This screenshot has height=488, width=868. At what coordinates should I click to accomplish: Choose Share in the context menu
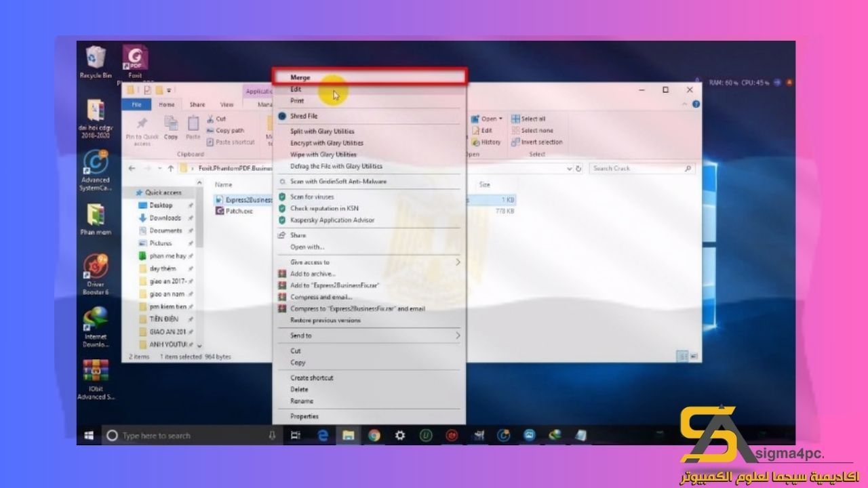369,235
